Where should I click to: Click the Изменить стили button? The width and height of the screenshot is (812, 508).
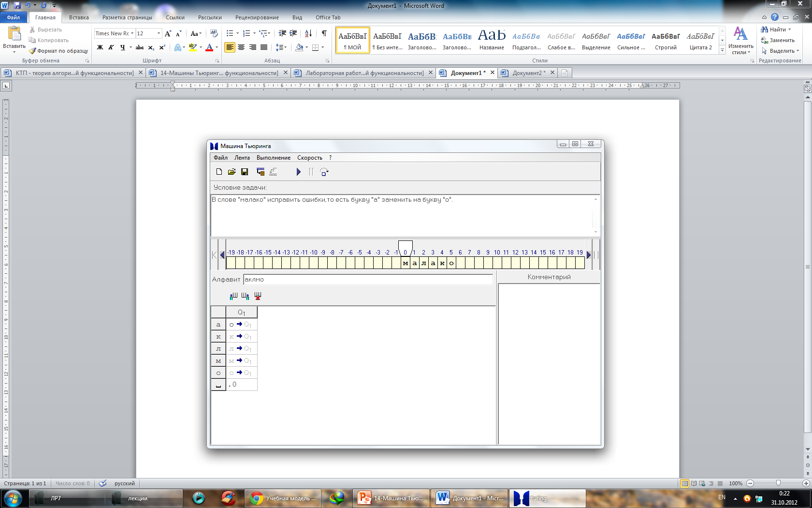click(x=740, y=40)
